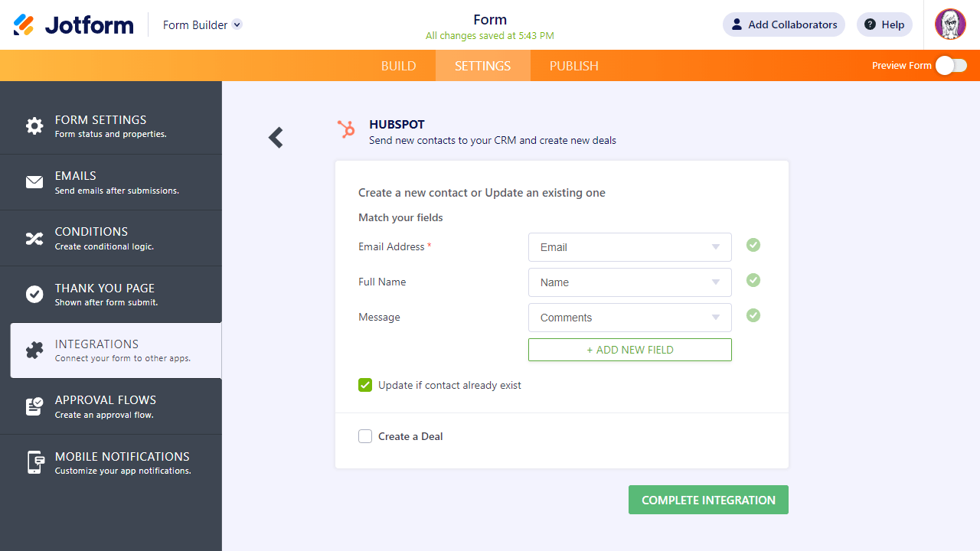Viewport: 980px width, 551px height.
Task: Click the Conditions branching icon
Action: 34,238
